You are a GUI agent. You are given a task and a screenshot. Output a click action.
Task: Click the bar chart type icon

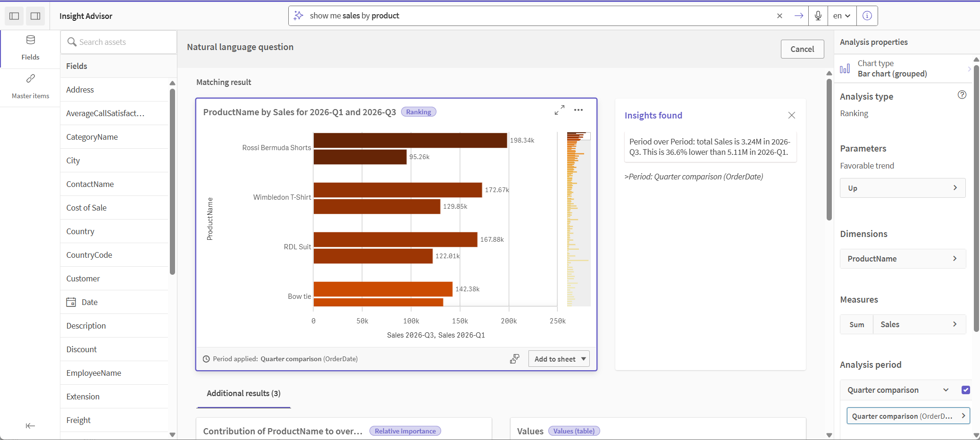pyautogui.click(x=845, y=69)
